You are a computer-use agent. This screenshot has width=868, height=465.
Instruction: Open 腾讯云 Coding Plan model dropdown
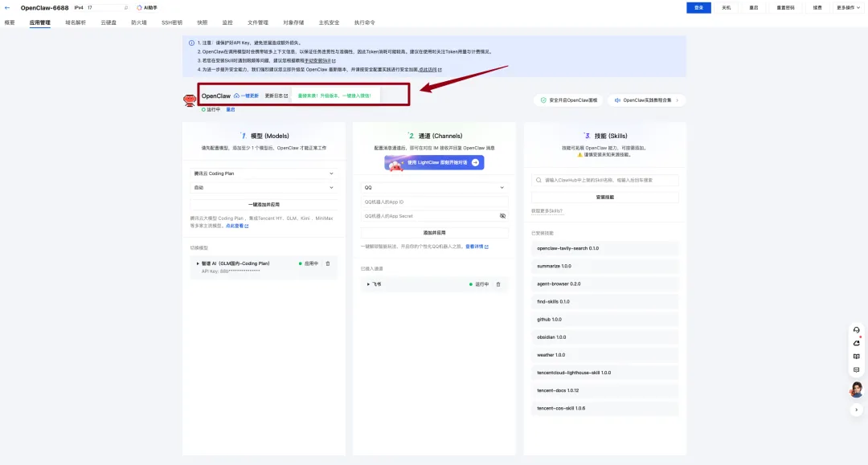pyautogui.click(x=264, y=173)
